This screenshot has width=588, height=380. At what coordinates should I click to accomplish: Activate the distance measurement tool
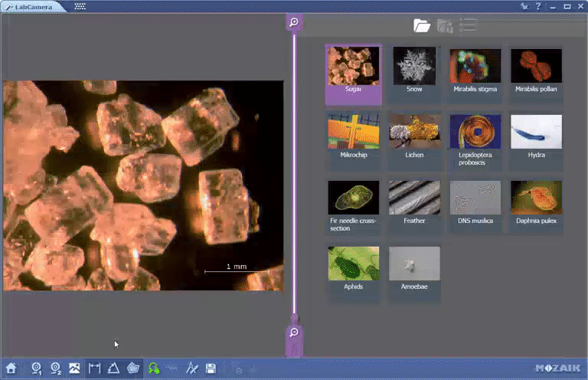95,369
